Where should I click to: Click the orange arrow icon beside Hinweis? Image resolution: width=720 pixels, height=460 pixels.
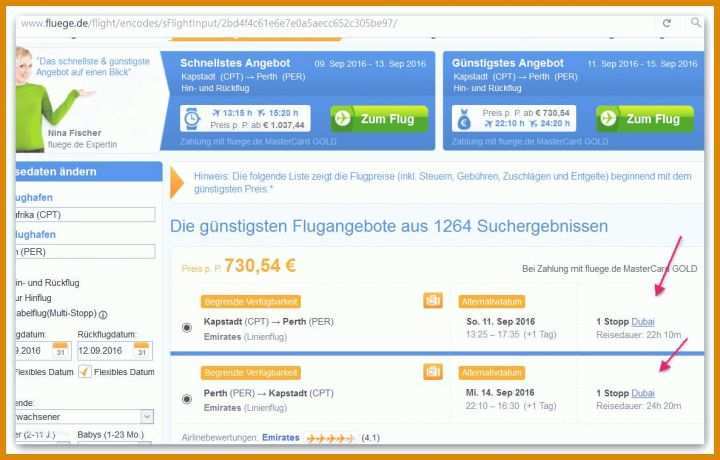(177, 182)
